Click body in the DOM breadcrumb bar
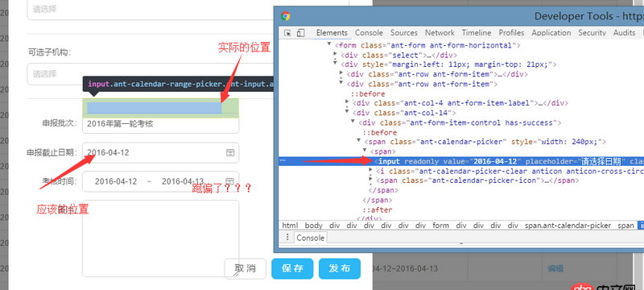Screen dimensions: 644x290 314,226
